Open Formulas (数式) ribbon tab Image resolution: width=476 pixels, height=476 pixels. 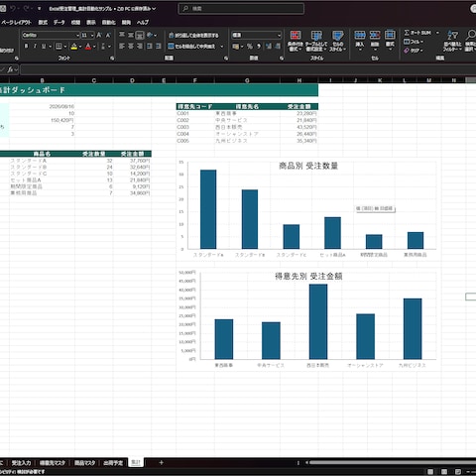[x=43, y=23]
